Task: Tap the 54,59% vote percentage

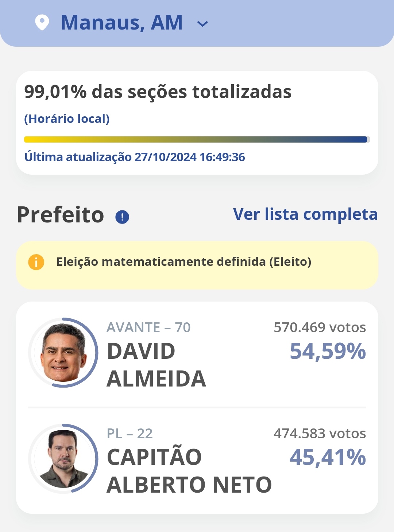Action: pyautogui.click(x=328, y=351)
